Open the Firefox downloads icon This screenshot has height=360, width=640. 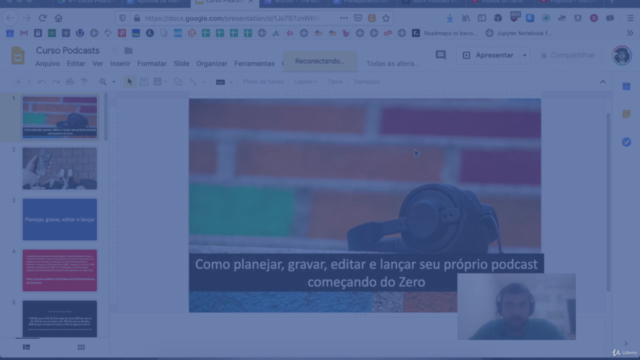(x=450, y=18)
